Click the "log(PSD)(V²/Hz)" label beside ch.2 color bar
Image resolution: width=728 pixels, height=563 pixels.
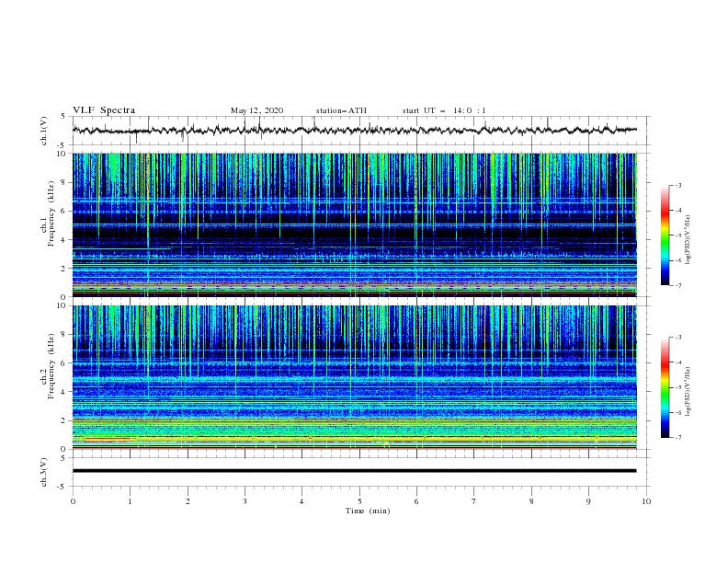[688, 392]
